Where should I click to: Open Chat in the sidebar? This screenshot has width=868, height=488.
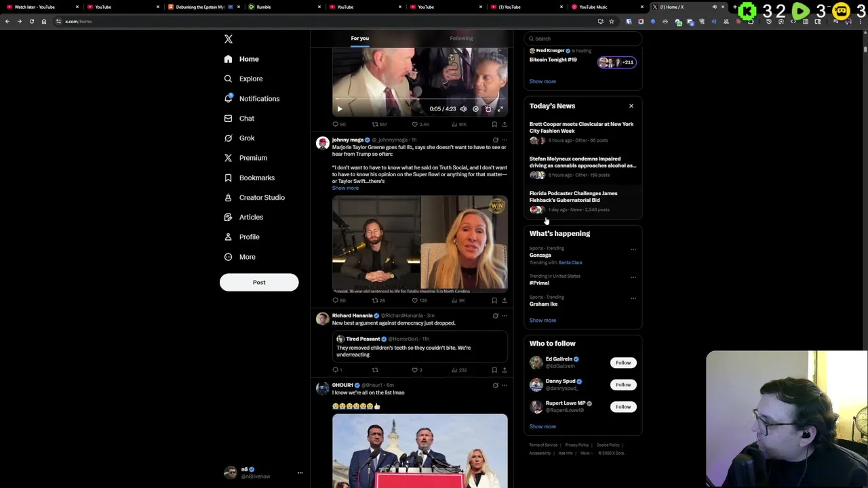(x=239, y=118)
